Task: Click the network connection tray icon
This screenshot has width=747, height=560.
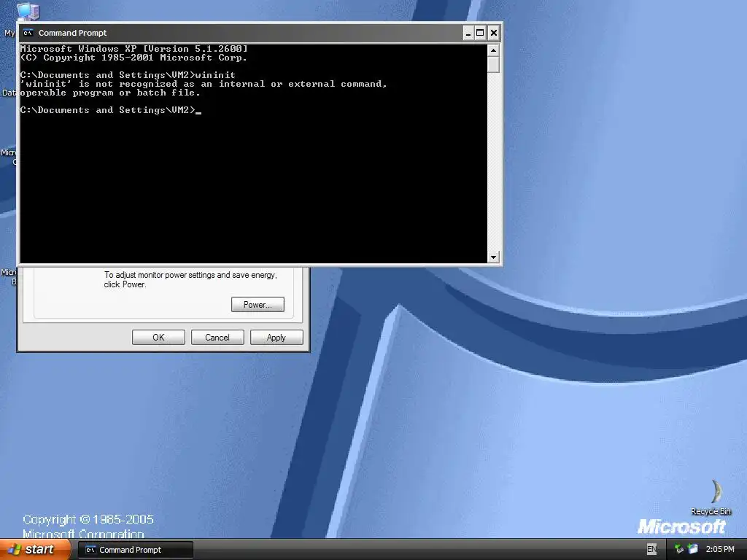Action: click(x=679, y=549)
